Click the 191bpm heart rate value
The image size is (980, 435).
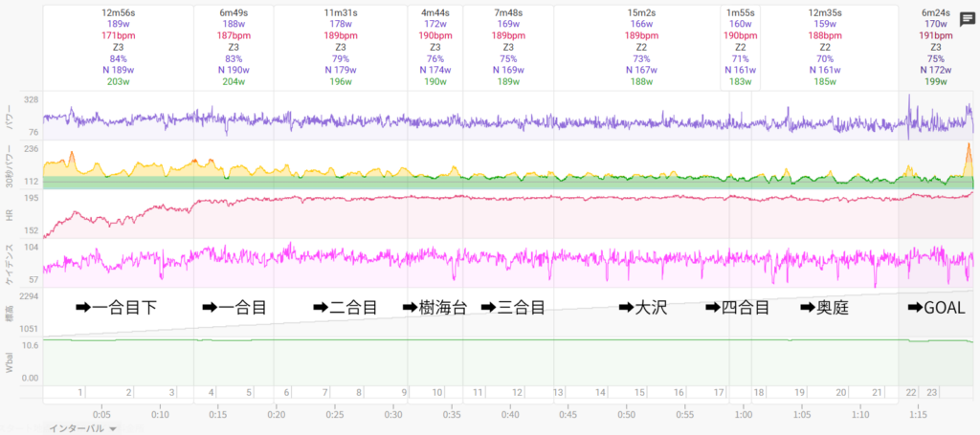936,35
